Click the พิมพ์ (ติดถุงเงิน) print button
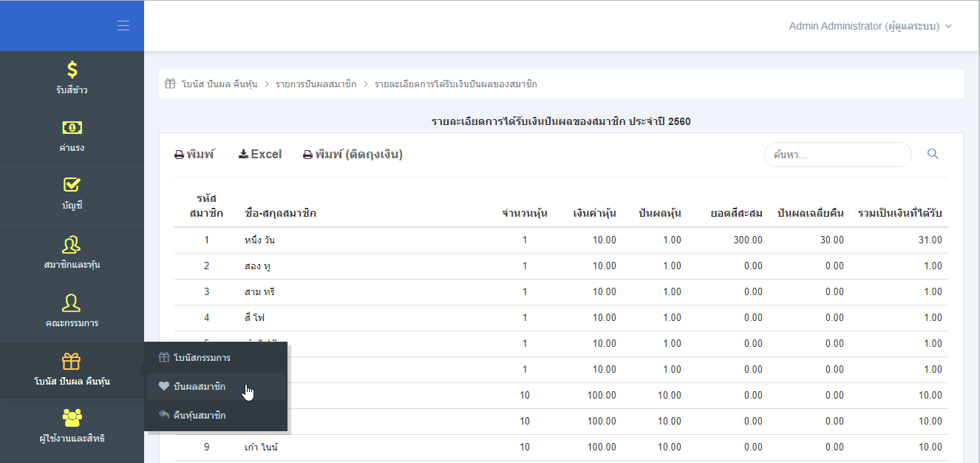Viewport: 980px width, 463px height. [353, 155]
